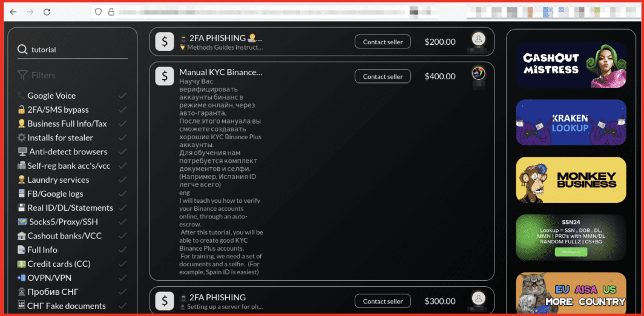Toggle the Self-reg bank acc's/vcc checkmark
Screen dimensions: 644x316
122,166
